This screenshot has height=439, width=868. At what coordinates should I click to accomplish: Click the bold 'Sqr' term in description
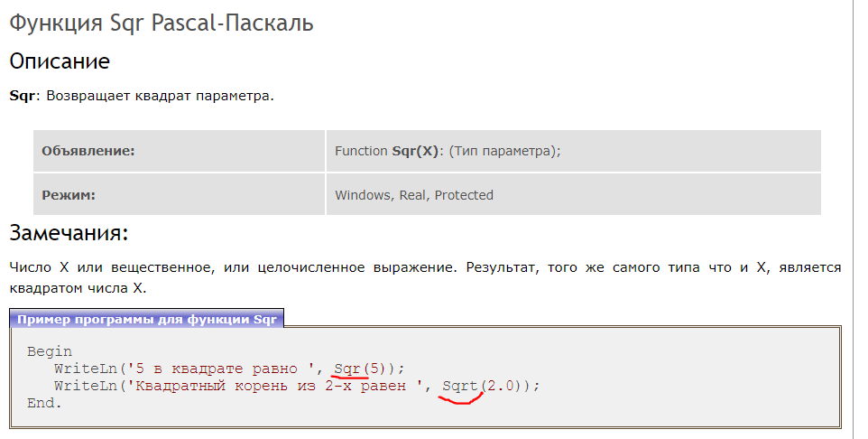click(x=23, y=96)
